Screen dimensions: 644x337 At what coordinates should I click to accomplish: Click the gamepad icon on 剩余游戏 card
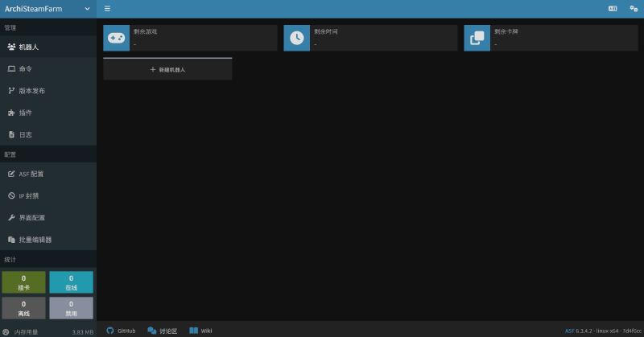tap(116, 38)
